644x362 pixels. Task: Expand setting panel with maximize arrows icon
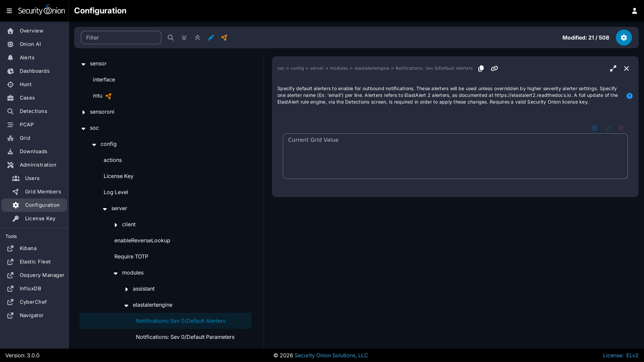coord(613,68)
